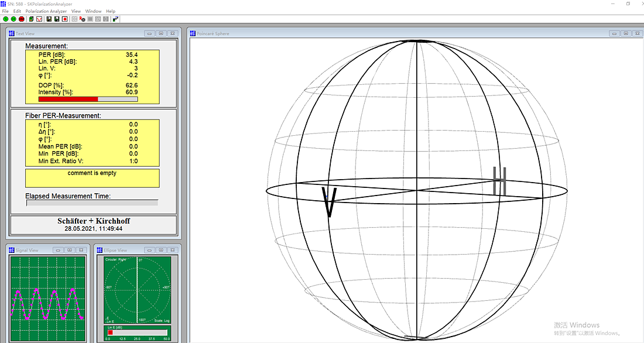Maximize the Poincaré Sphere sub-window

pos(626,33)
